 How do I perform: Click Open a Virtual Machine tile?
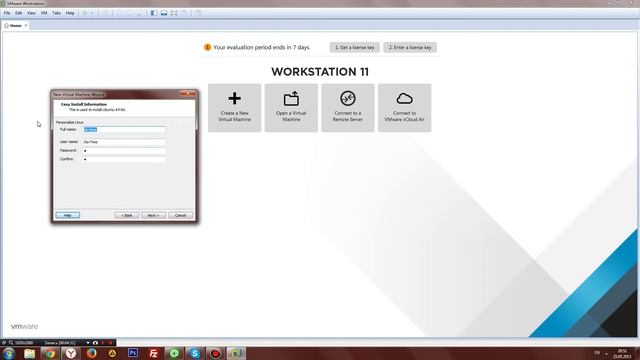pyautogui.click(x=291, y=108)
